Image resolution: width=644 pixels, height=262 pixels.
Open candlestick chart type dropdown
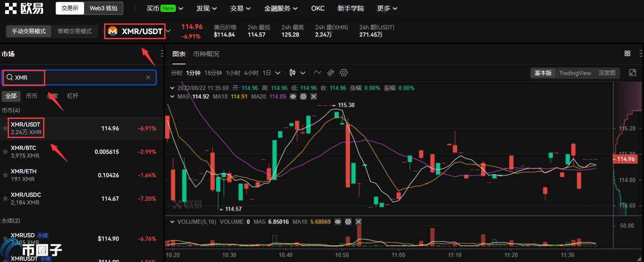pos(297,73)
